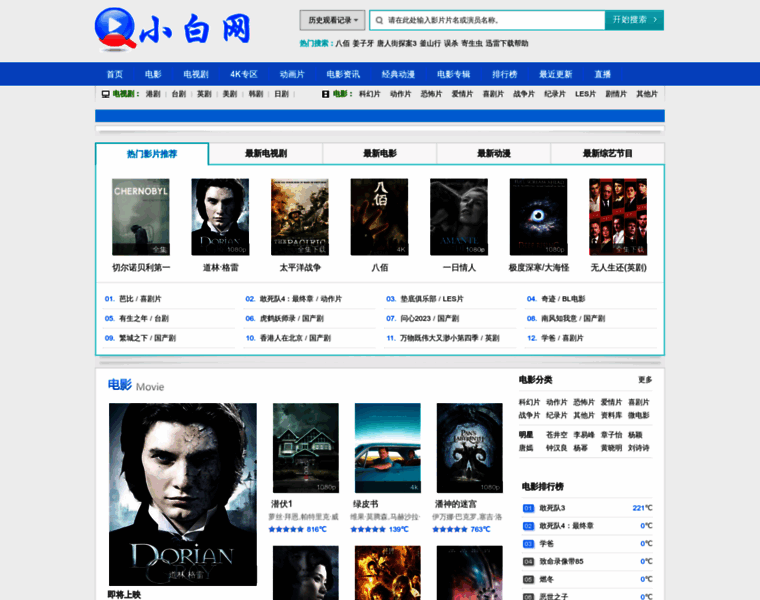This screenshot has width=760, height=600.
Task: Select 恐怖片 in the 电影分类 sidebar
Action: pyautogui.click(x=584, y=402)
